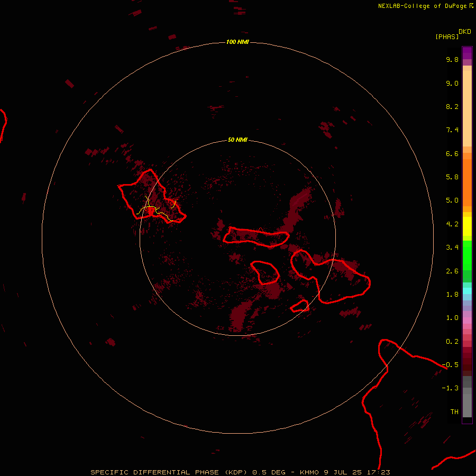476x476 pixels.
Task: Click the NEXLAB-College of DuPage header text
Action: tap(423, 6)
